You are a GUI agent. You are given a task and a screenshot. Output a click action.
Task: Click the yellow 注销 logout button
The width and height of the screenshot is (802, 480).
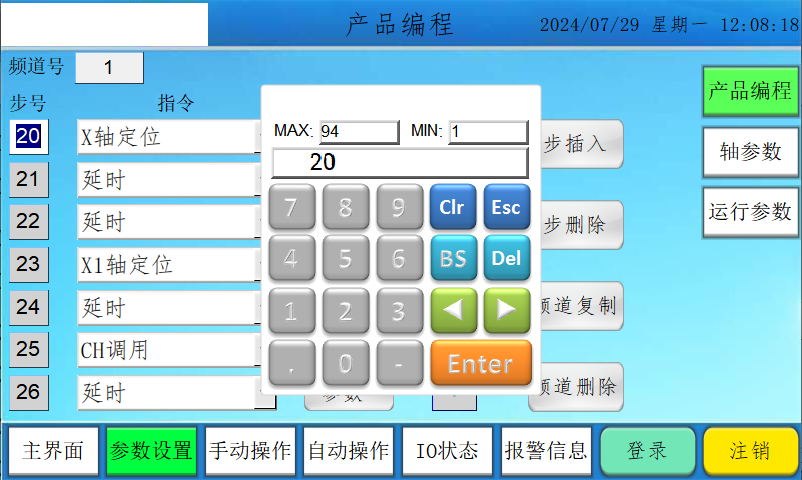click(750, 450)
